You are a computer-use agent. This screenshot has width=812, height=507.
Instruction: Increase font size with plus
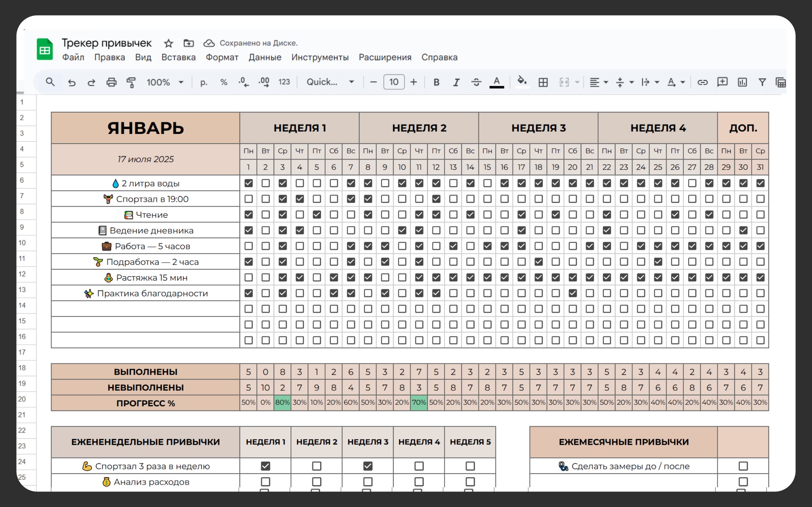coord(414,82)
